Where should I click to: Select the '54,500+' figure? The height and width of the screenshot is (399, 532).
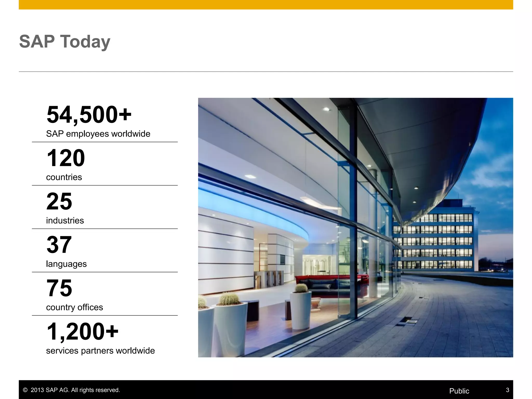click(89, 115)
